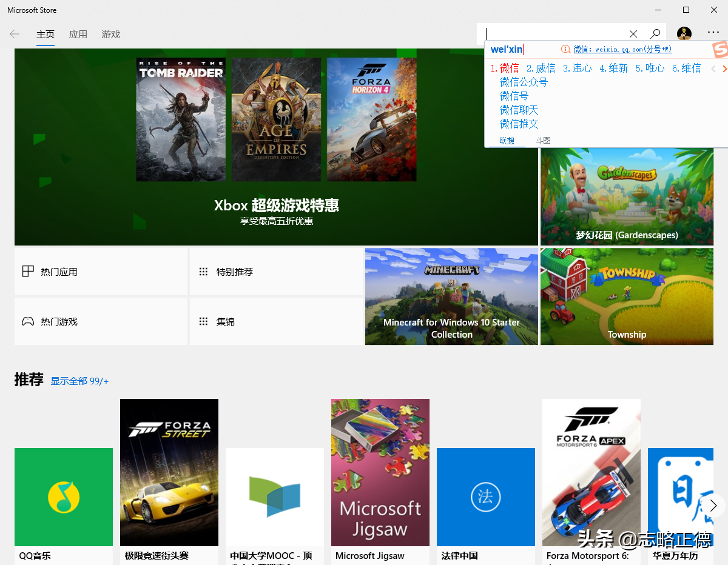Expand more recommendations with the right arrow
Viewport: 728px width, 565px height.
pyautogui.click(x=713, y=505)
